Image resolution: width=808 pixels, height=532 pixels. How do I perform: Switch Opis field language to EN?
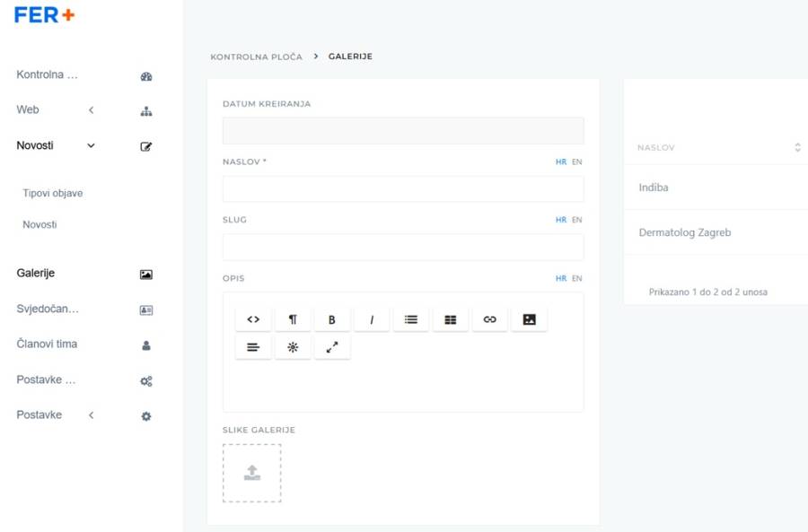pos(576,279)
